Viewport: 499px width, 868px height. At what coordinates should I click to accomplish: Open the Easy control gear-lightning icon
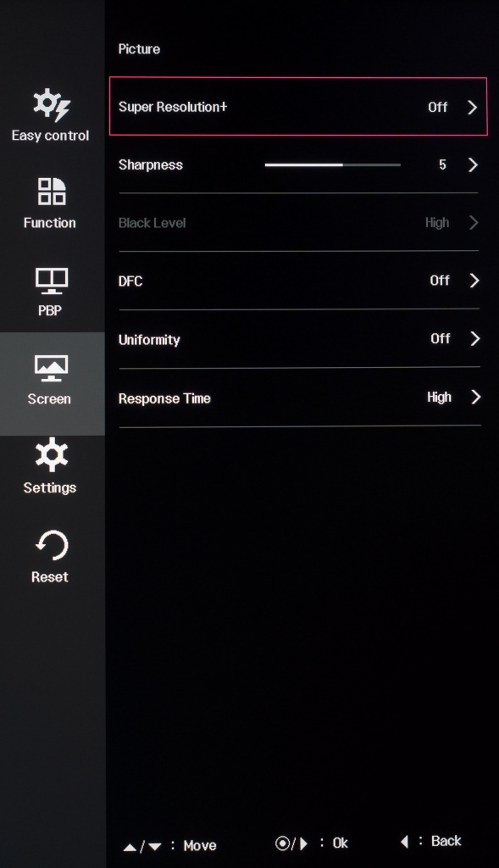(x=52, y=104)
